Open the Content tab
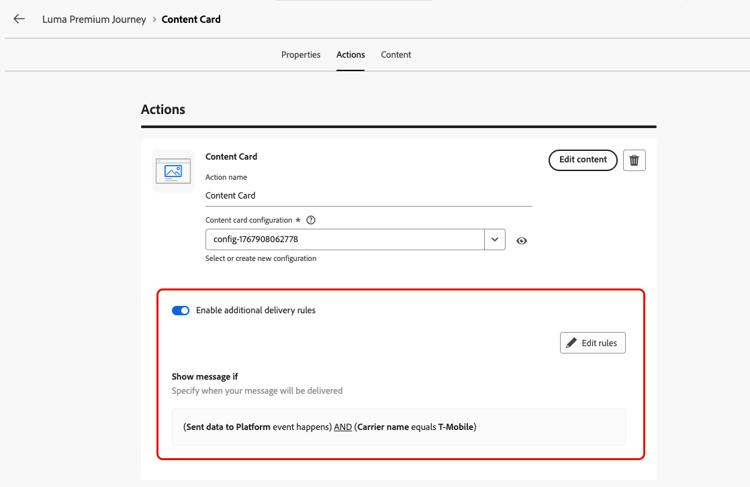750x487 pixels. [396, 55]
